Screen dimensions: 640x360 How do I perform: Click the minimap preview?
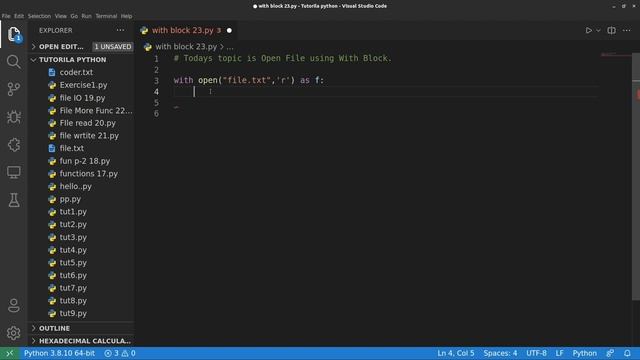(x=616, y=55)
